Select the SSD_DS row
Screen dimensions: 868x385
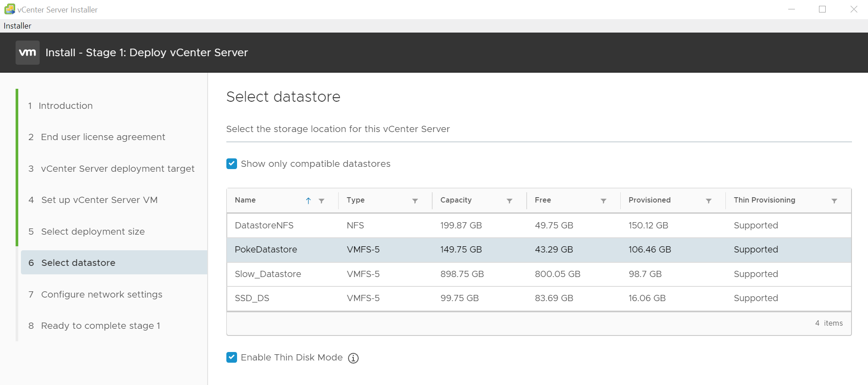tap(539, 298)
